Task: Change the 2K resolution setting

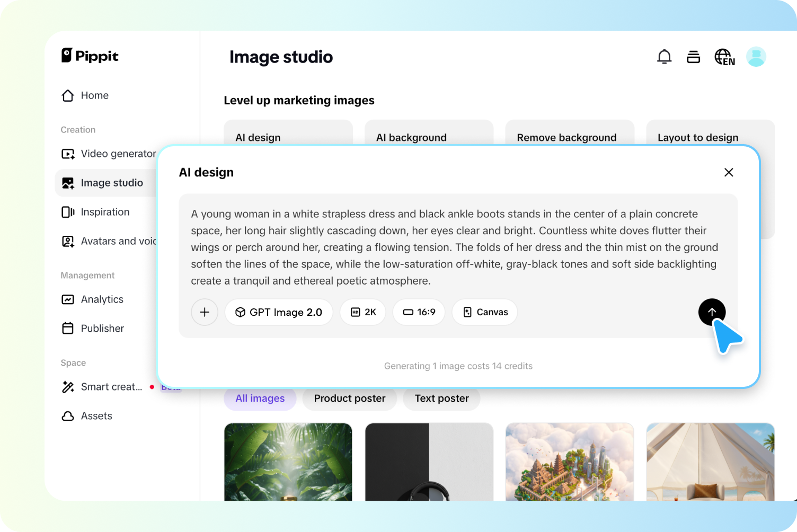Action: click(x=362, y=312)
